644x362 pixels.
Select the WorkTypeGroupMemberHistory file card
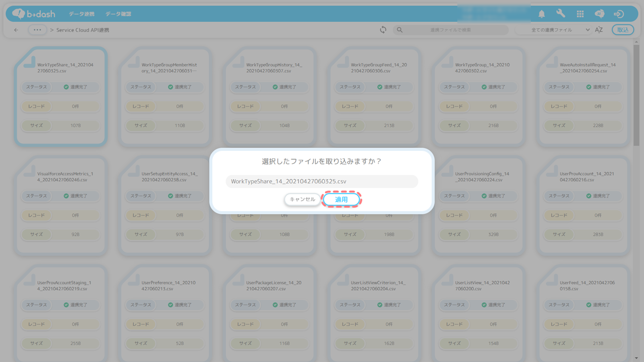point(166,96)
